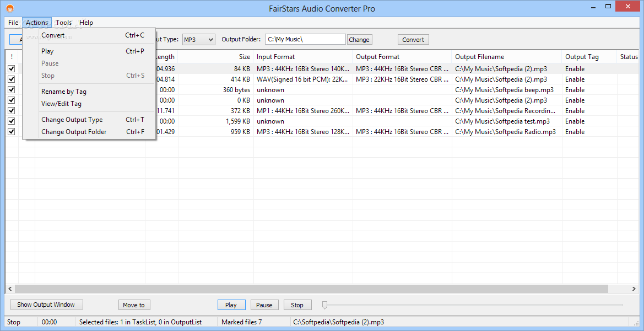This screenshot has width=644, height=331.
Task: Open the File menu
Action: (13, 23)
